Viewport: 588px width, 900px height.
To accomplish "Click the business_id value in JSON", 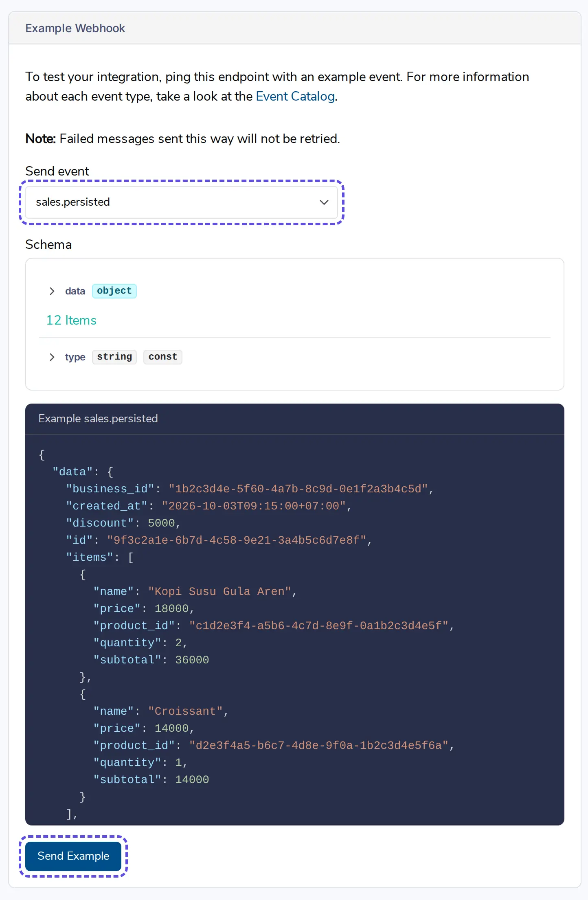I will click(x=298, y=489).
